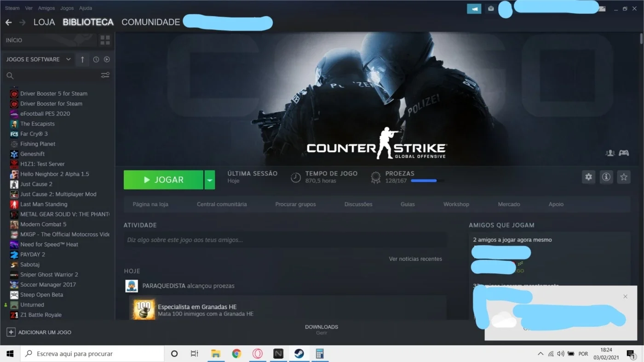Click the multiplayer friends icon on banner
644x362 pixels.
pyautogui.click(x=610, y=153)
